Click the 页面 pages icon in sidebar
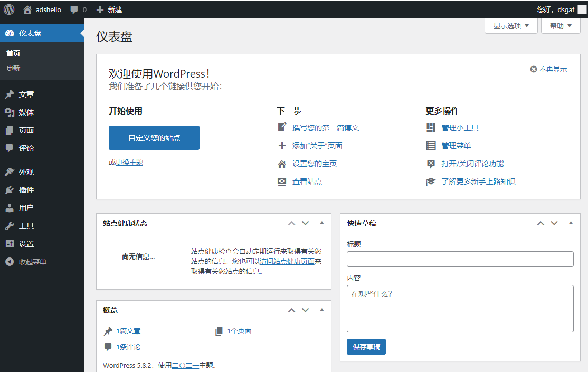This screenshot has width=588, height=372. coord(10,130)
